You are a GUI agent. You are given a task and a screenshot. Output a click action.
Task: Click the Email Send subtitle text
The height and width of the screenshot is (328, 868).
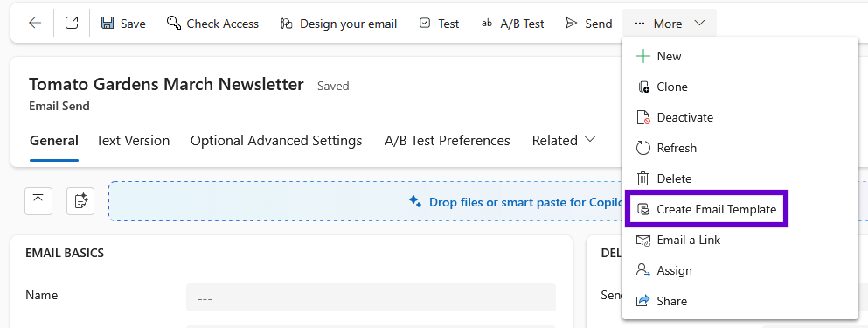pyautogui.click(x=59, y=106)
